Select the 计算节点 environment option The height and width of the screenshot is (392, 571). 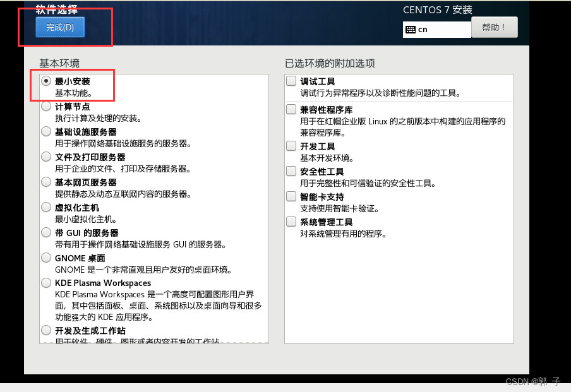(46, 106)
